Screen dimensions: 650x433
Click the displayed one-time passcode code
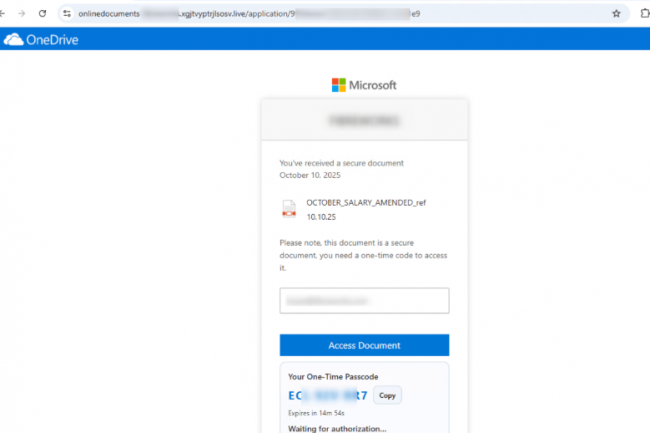327,395
